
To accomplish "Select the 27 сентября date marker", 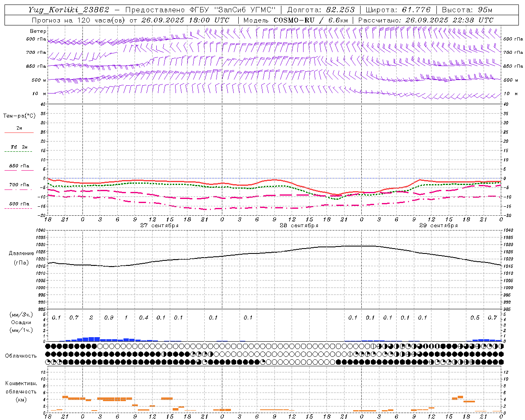I will pyautogui.click(x=159, y=226).
